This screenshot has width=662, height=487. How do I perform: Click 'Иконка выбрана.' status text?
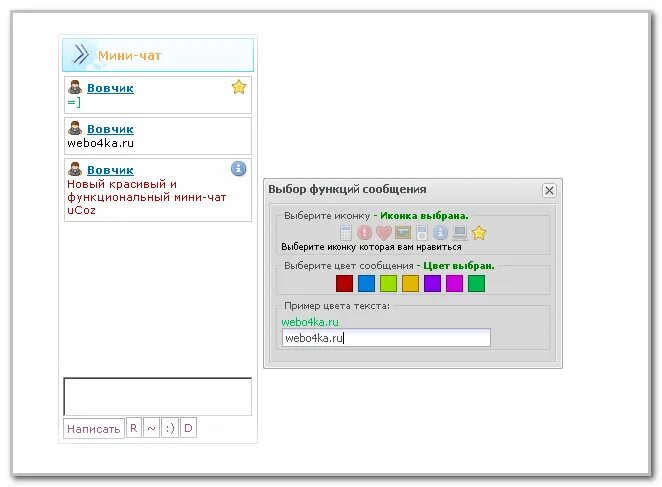[x=424, y=215]
